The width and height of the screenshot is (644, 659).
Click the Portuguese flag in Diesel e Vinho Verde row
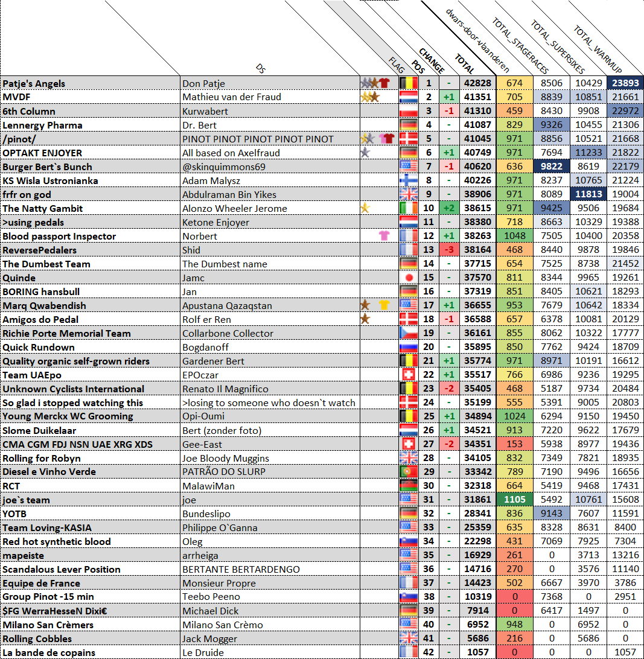point(409,471)
